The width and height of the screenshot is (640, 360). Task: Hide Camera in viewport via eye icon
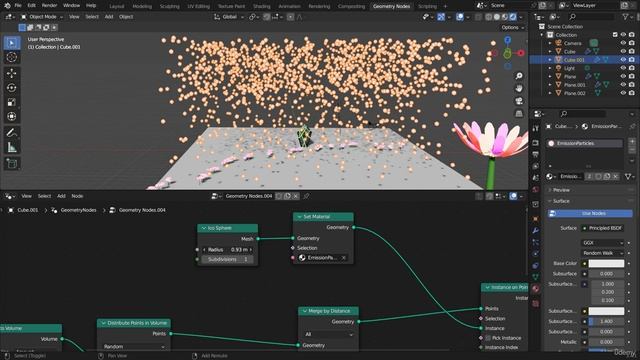click(623, 43)
